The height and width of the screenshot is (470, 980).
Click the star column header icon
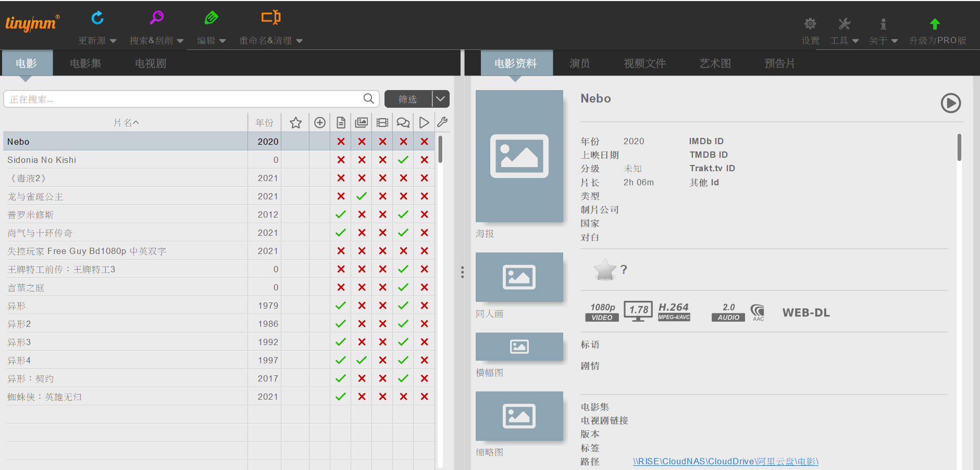click(295, 122)
